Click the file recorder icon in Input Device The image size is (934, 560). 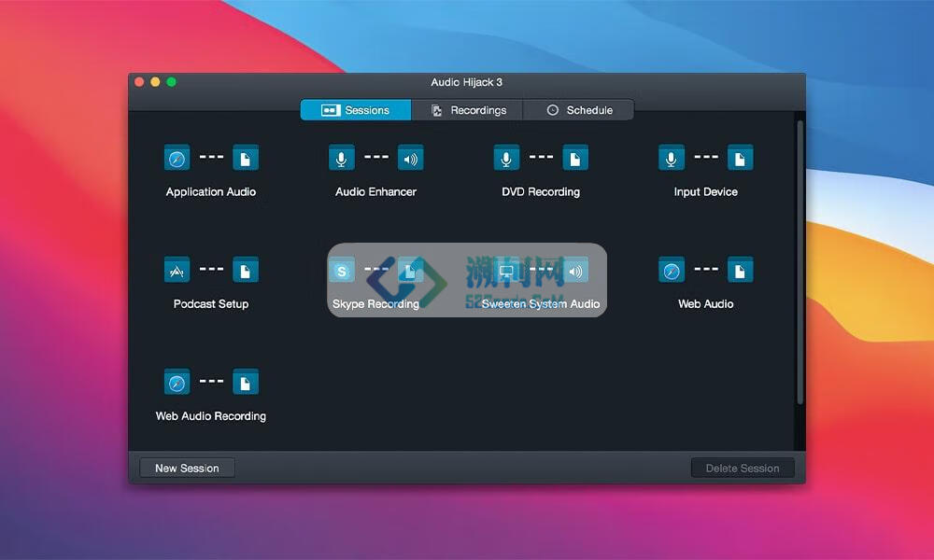click(x=741, y=159)
